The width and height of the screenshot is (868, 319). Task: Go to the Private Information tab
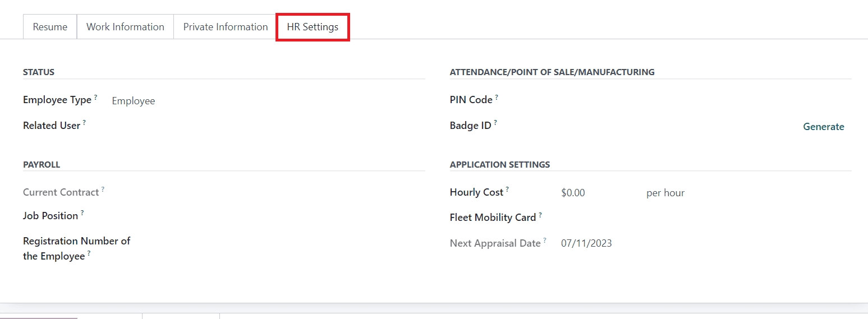point(226,27)
